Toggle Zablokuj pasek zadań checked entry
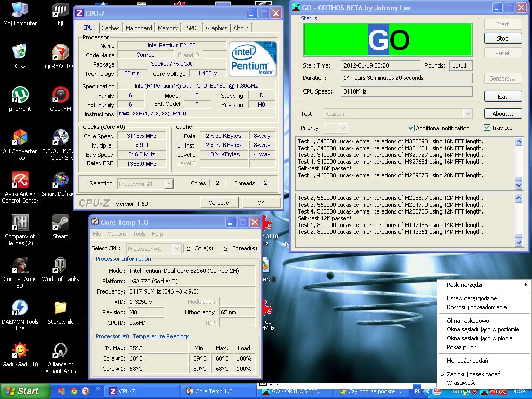Screen dimensions: 532x399 pyautogui.click(x=473, y=374)
